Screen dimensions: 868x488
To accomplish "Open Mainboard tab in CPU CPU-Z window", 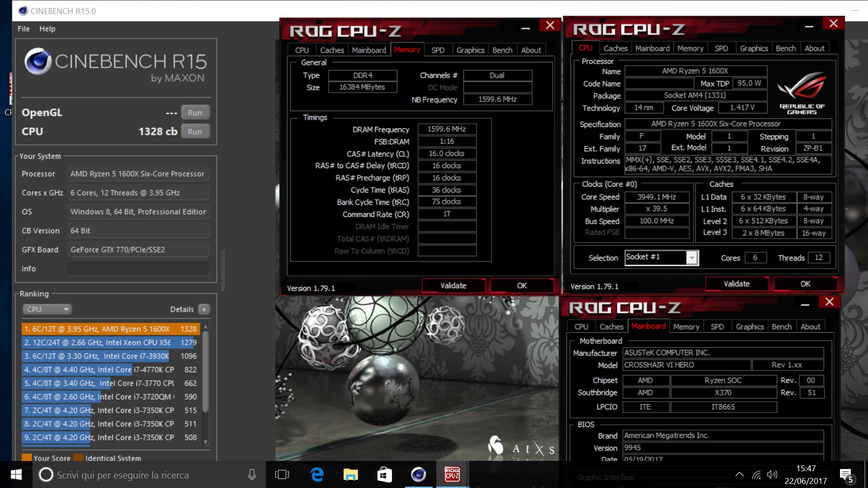I will 652,48.
